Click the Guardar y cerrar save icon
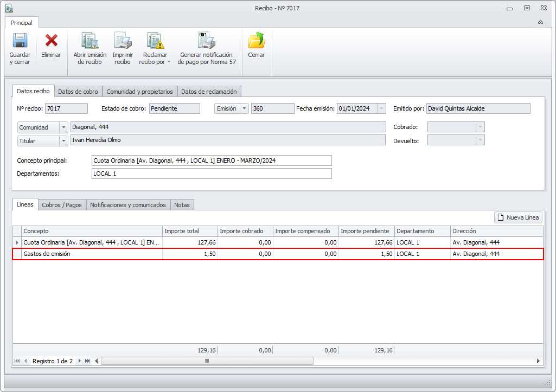Screen dimensions: 556x392 coord(20,41)
